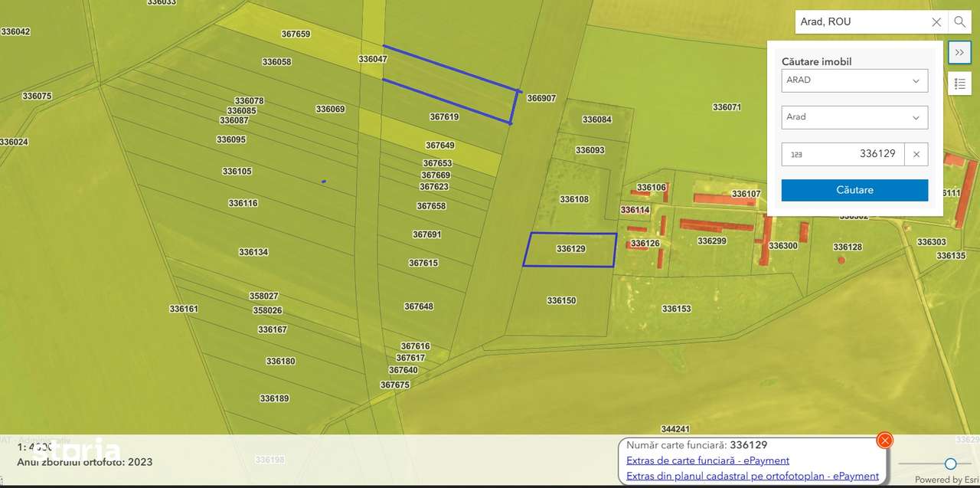Select parcel 358027 label
The height and width of the screenshot is (488, 980).
click(x=264, y=296)
